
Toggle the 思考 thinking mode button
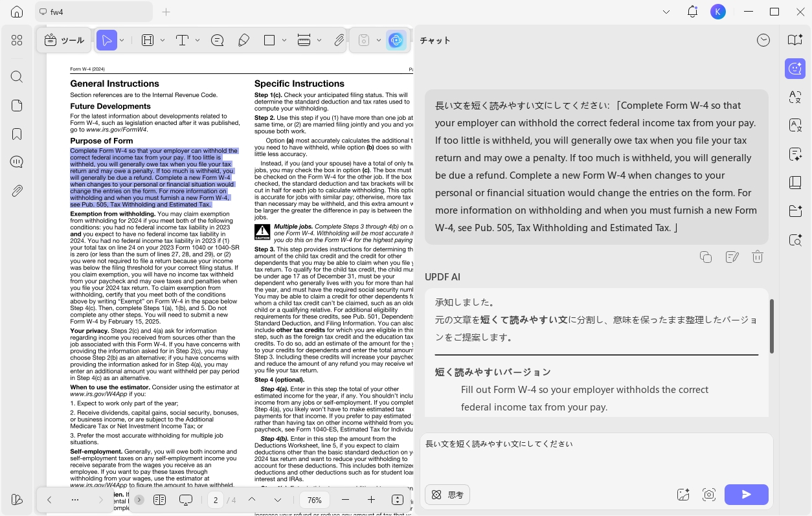click(x=447, y=495)
